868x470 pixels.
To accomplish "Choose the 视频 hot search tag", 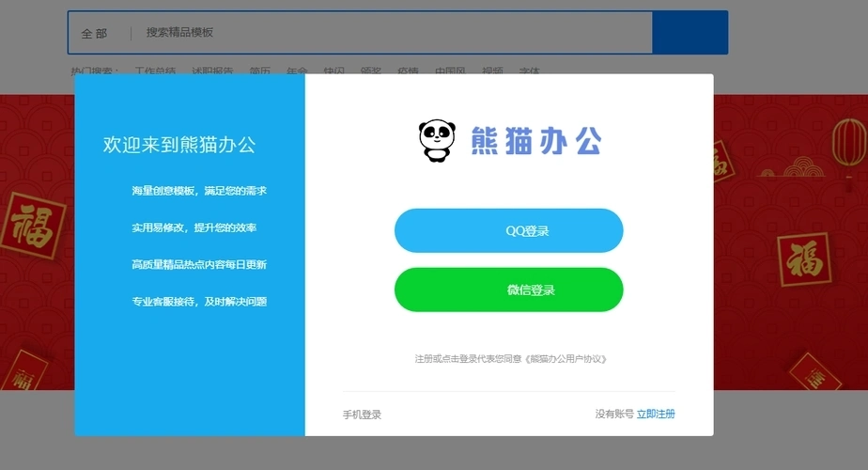I will 492,71.
